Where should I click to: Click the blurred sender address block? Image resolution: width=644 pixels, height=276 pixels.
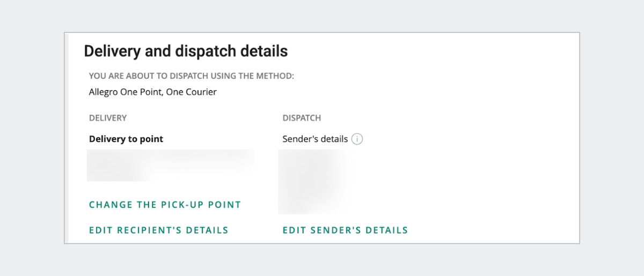click(x=311, y=182)
